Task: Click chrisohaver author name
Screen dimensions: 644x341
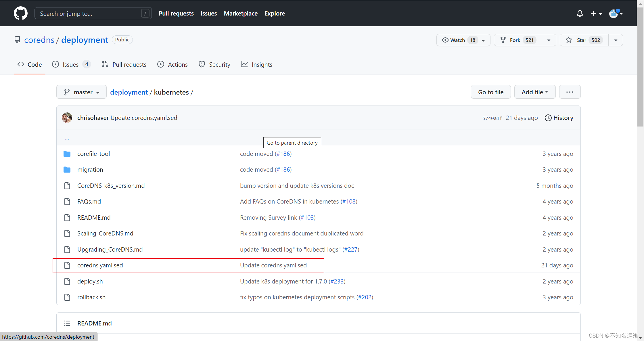Action: click(93, 118)
